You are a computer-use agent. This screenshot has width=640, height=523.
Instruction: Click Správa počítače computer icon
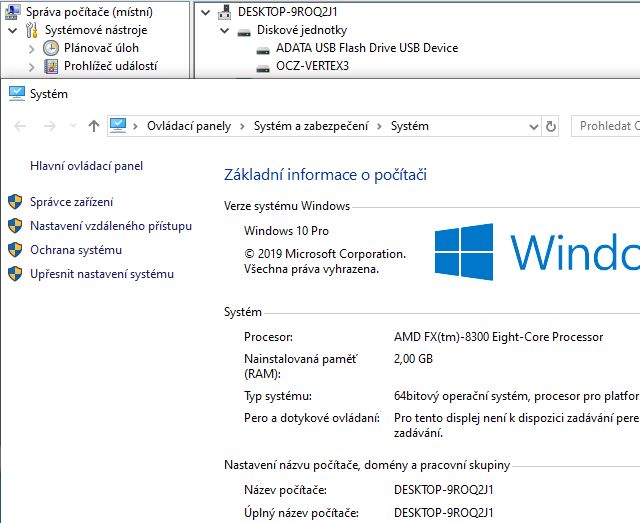tap(12, 12)
